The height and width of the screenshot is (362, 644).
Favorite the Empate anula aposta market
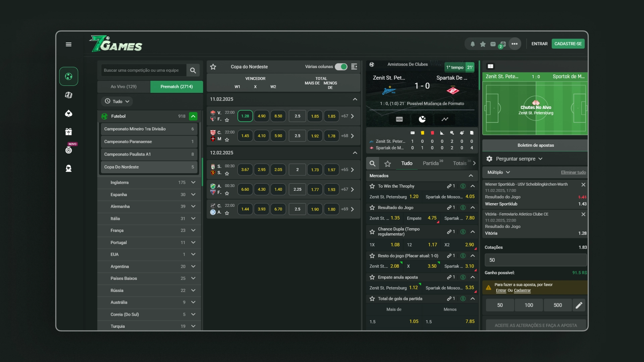pos(372,277)
